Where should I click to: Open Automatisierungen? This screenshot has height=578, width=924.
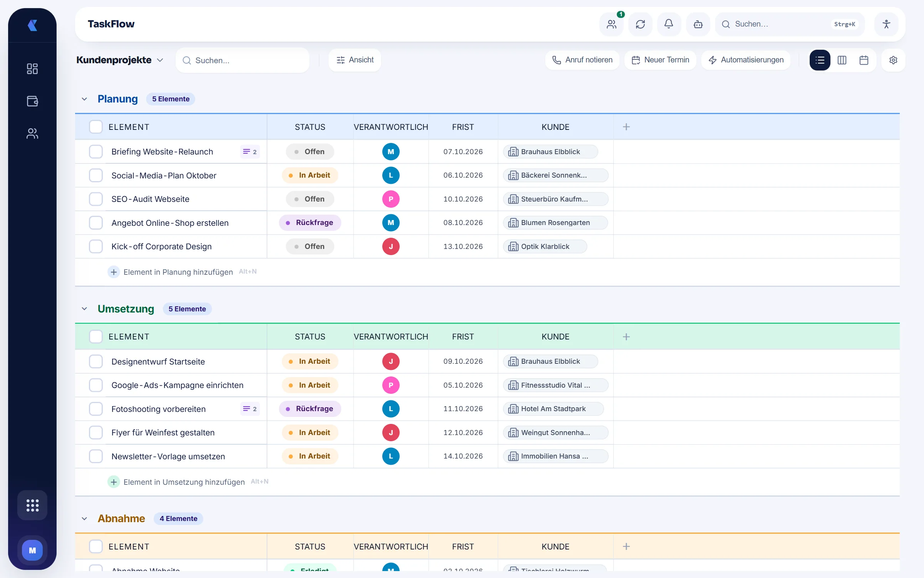[746, 60]
